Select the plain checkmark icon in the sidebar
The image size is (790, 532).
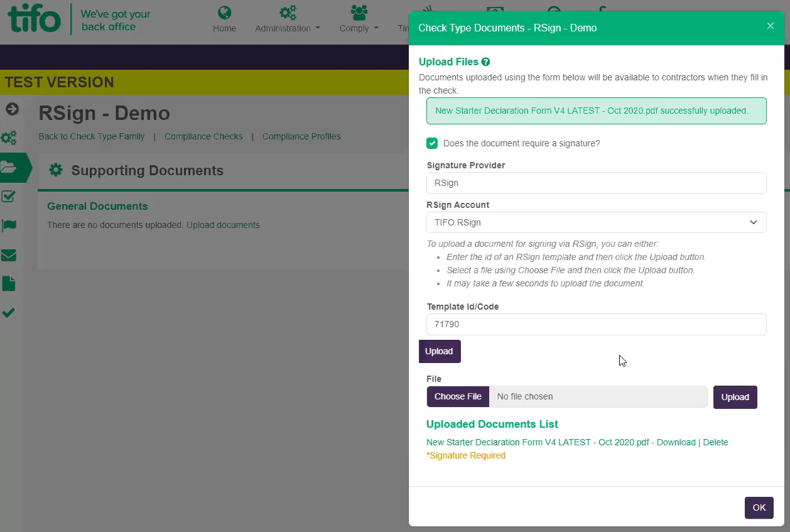click(x=8, y=313)
